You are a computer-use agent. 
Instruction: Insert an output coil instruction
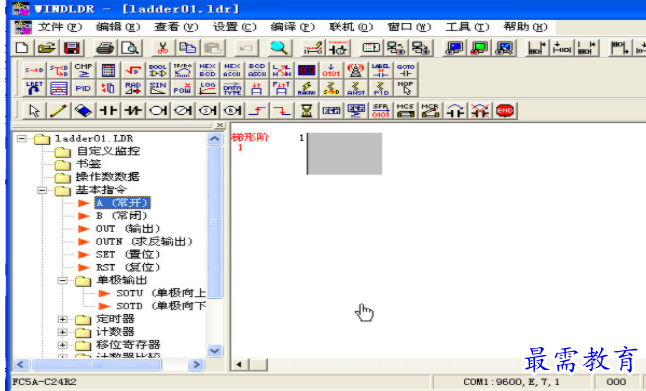coord(158,110)
